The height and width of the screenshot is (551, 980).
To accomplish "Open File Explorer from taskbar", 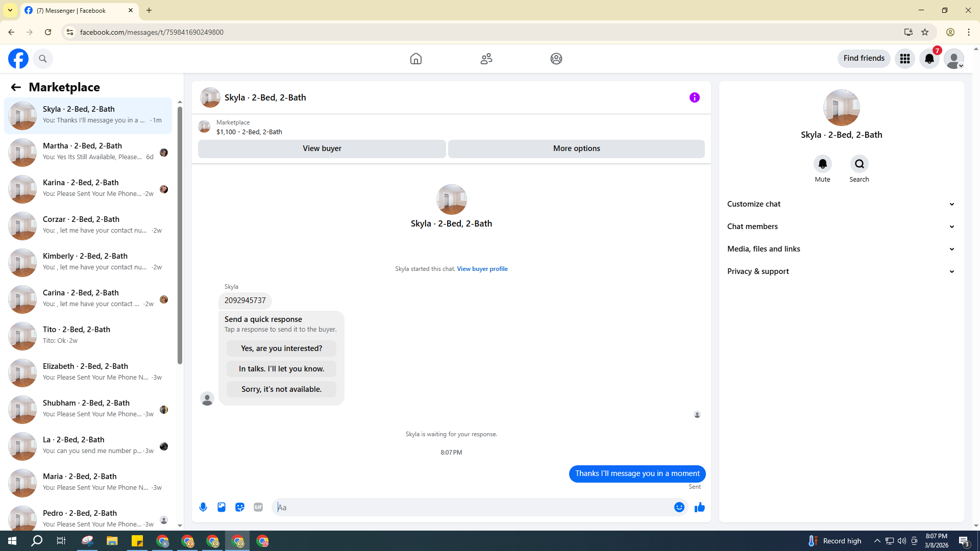I will 112,541.
